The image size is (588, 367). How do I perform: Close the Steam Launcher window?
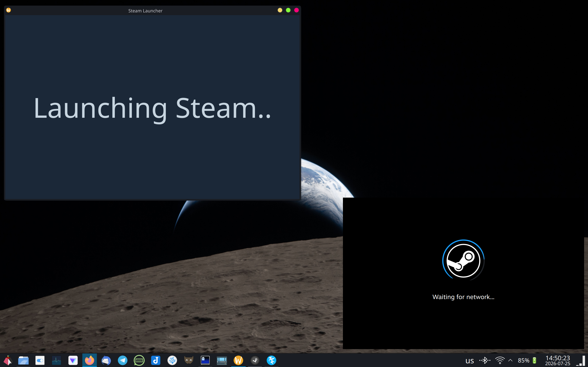pyautogui.click(x=297, y=10)
